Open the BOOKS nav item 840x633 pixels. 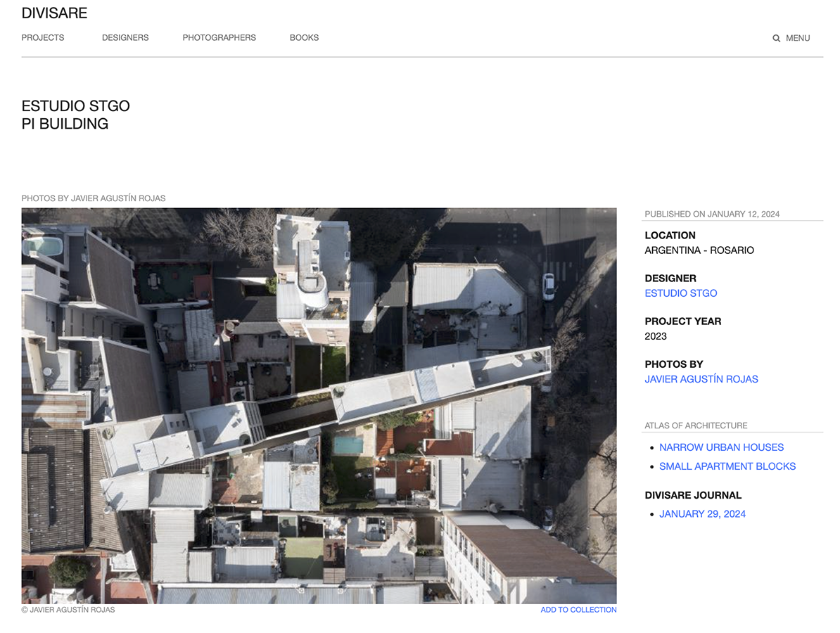click(x=305, y=37)
